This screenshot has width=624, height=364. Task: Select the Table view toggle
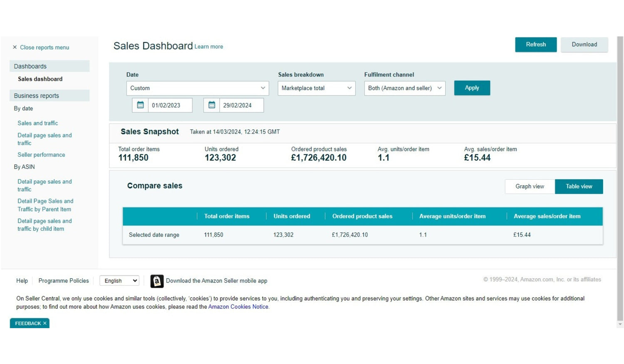579,186
